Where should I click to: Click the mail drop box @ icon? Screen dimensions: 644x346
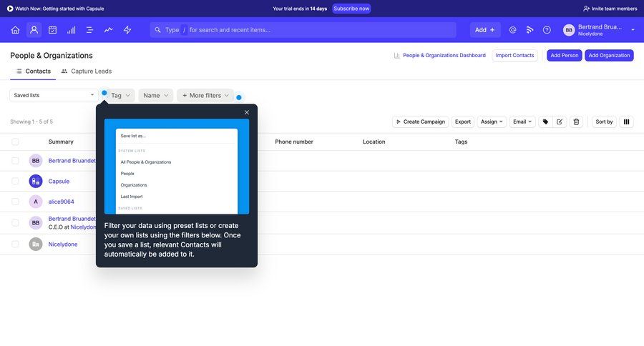[x=512, y=30]
